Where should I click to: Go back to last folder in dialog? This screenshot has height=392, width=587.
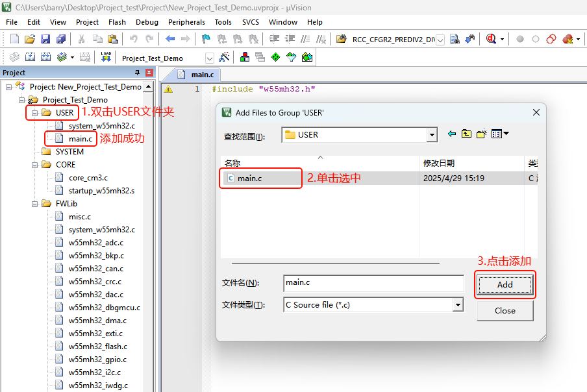tap(452, 134)
